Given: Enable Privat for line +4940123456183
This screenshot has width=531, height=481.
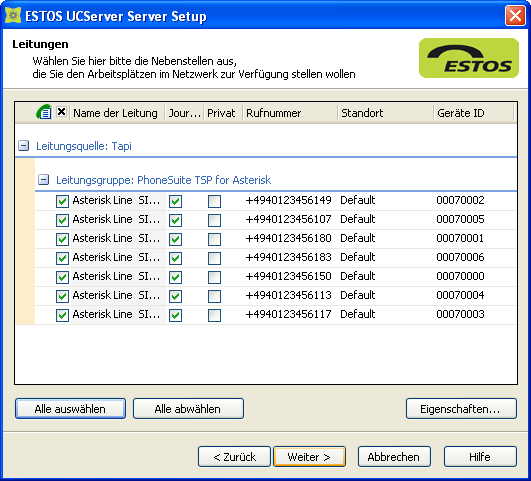Looking at the screenshot, I should [214, 258].
